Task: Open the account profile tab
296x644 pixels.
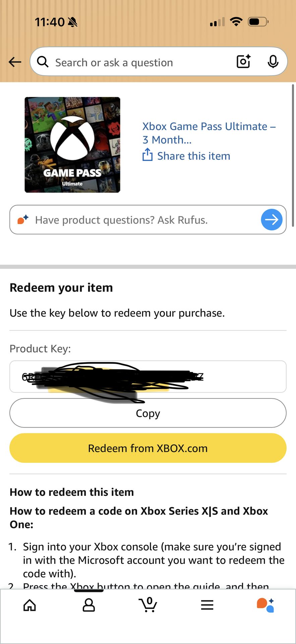Action: (x=89, y=605)
